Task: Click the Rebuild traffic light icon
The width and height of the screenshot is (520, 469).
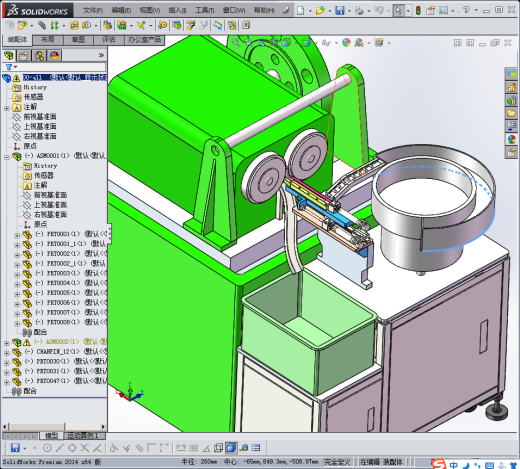Action: 418,10
